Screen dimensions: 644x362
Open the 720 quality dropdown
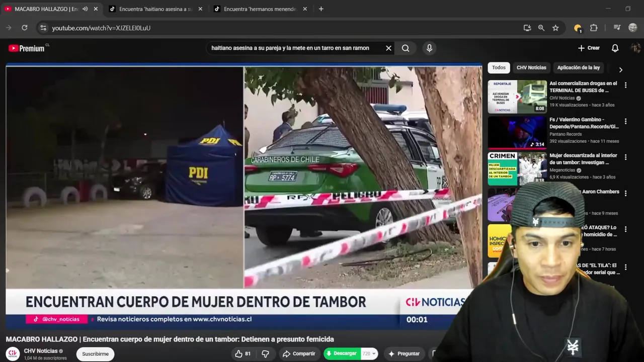point(370,354)
